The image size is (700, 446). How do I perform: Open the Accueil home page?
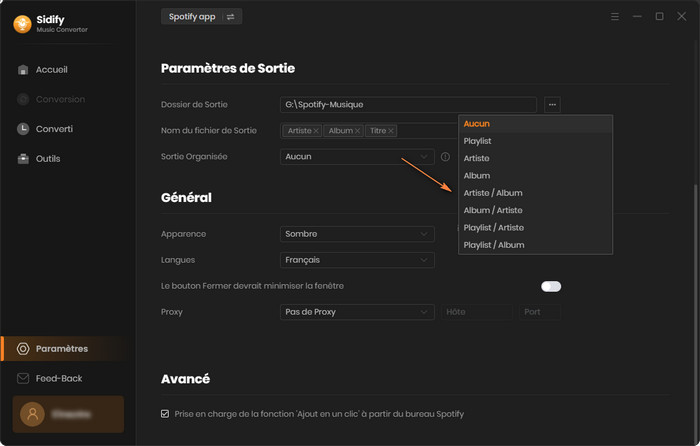coord(50,70)
